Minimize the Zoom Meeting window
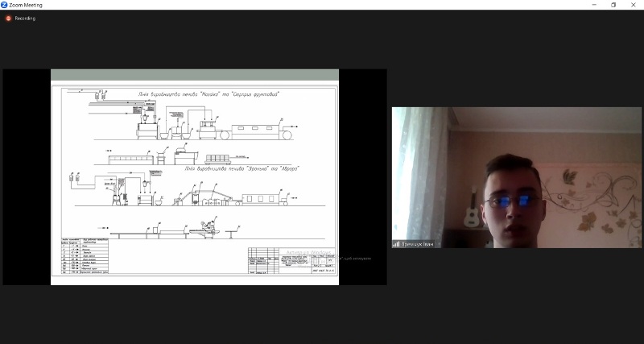 [x=594, y=5]
